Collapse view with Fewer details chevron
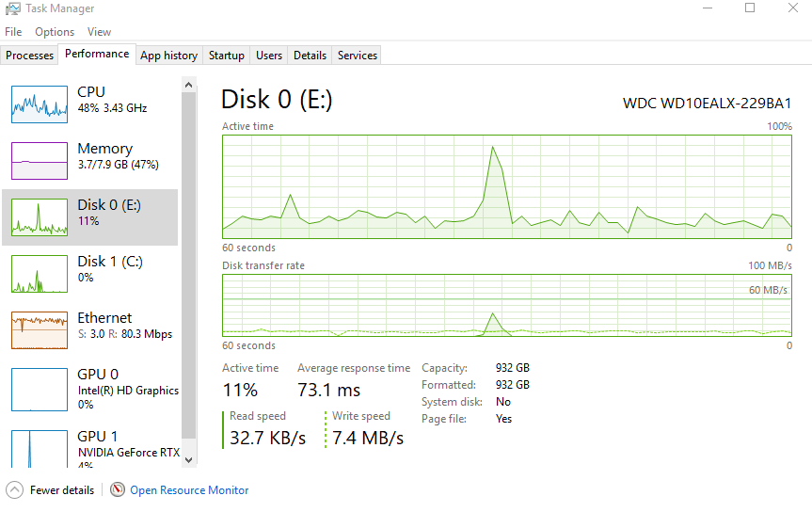The image size is (812, 512). click(x=15, y=490)
